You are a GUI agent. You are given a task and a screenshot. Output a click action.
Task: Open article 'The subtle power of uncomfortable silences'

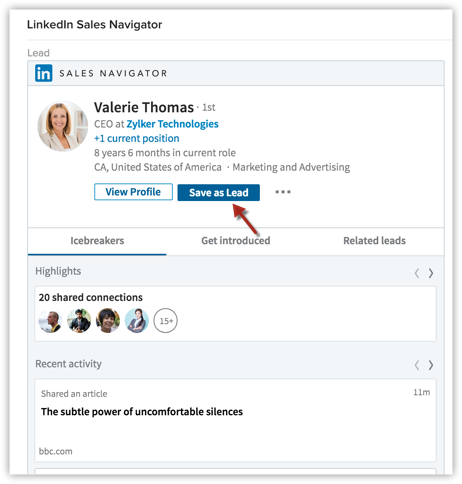(142, 412)
